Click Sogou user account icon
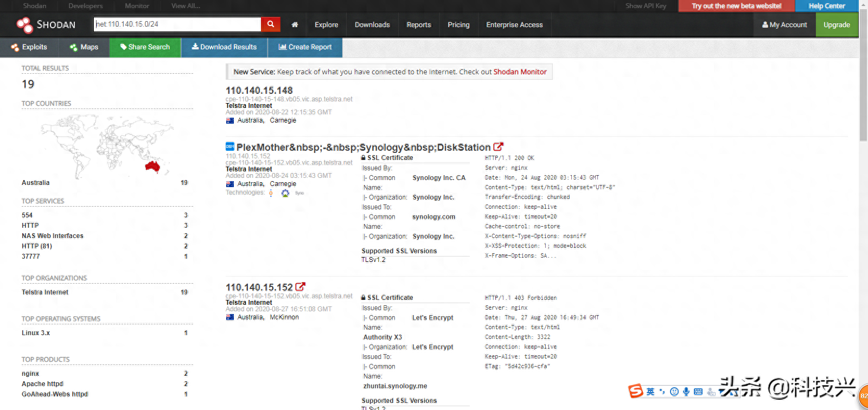The width and height of the screenshot is (868, 410). pyautogui.click(x=711, y=392)
